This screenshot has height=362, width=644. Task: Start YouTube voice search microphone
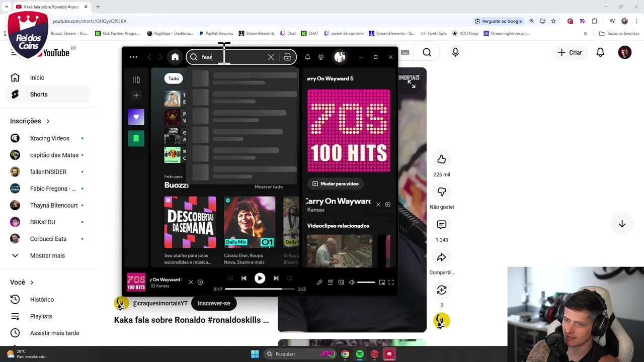[455, 53]
